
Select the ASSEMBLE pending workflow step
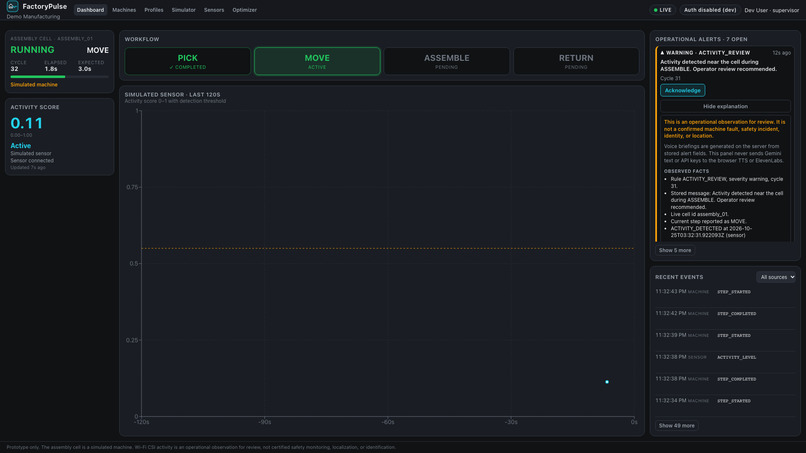point(447,61)
